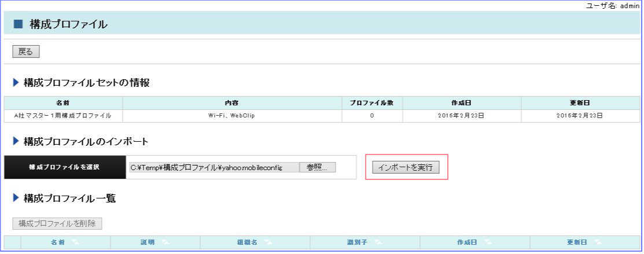644x254 pixels.
Task: Click the 参照... browse button
Action: pyautogui.click(x=318, y=167)
